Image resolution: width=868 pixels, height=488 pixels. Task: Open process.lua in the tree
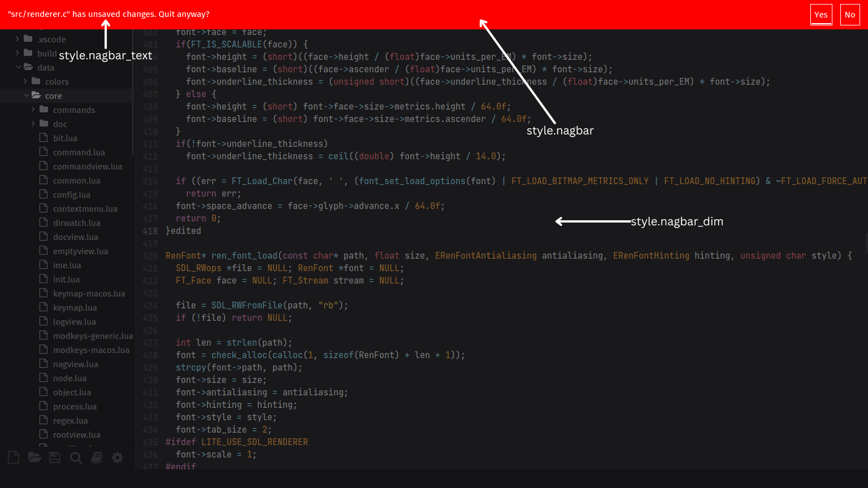[75, 406]
